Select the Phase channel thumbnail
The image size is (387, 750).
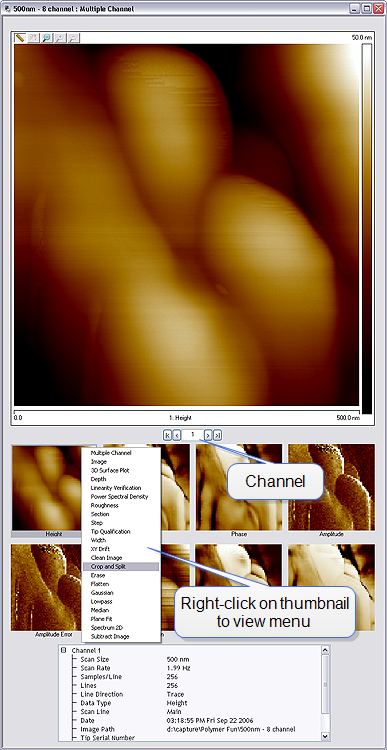click(239, 487)
